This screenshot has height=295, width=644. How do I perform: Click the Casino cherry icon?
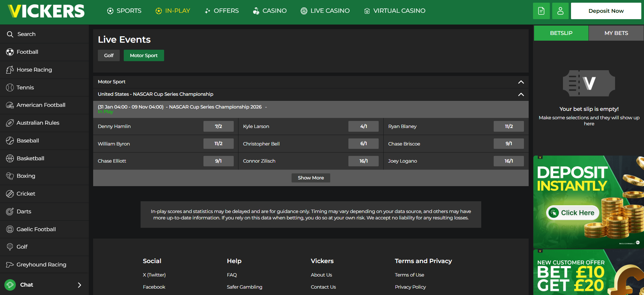click(x=256, y=11)
